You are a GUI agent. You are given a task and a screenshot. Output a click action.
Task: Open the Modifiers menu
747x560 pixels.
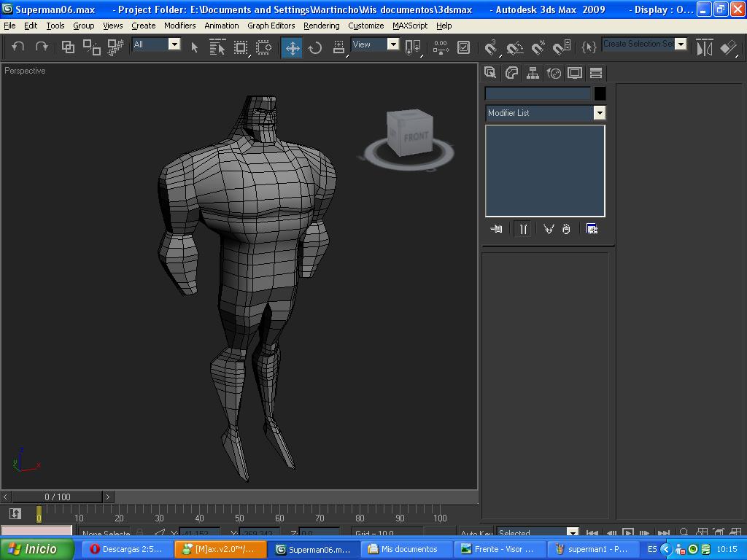pyautogui.click(x=179, y=26)
